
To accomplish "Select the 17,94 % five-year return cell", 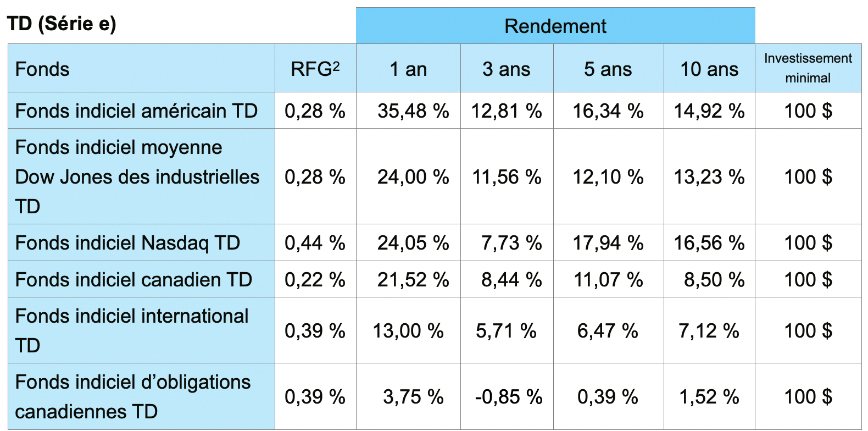I will coord(608,242).
